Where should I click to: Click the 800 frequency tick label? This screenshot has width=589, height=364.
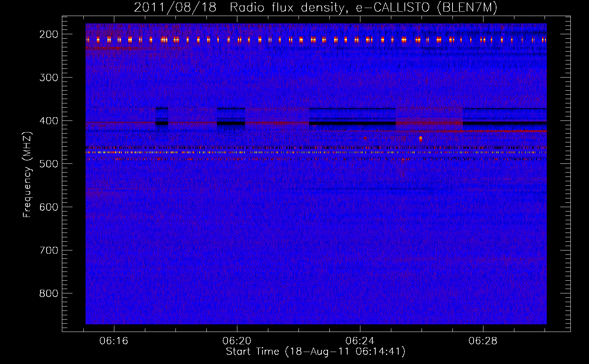coord(49,293)
